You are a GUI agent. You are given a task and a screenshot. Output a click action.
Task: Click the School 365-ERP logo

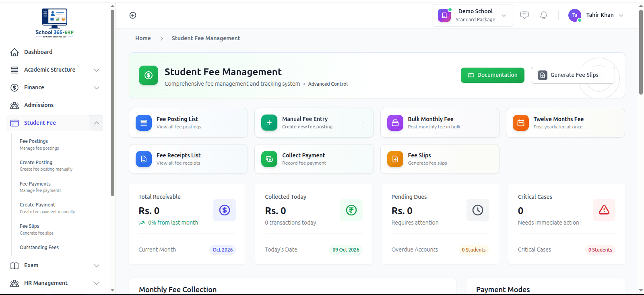pyautogui.click(x=54, y=23)
